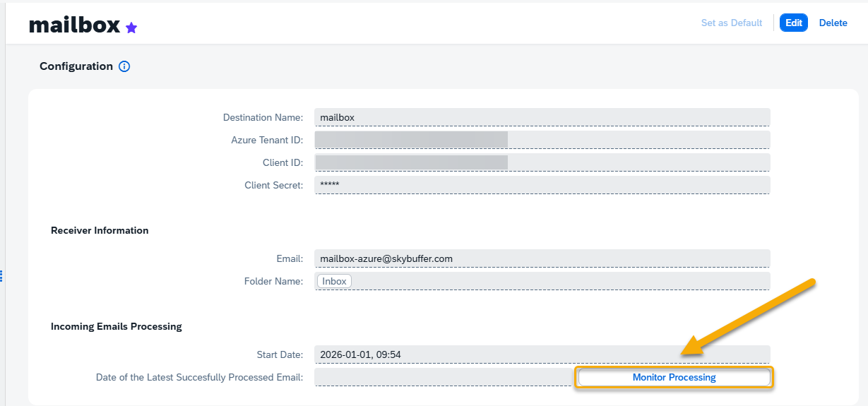Select the Azure Tenant ID field
The height and width of the screenshot is (406, 868).
click(542, 140)
